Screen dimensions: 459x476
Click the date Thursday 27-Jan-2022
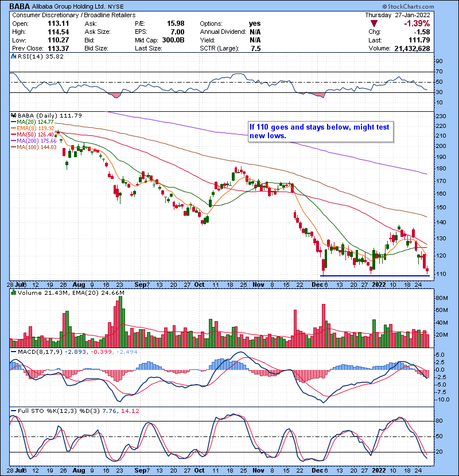tap(398, 15)
